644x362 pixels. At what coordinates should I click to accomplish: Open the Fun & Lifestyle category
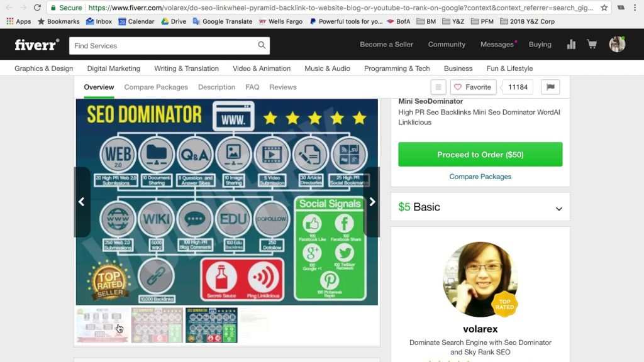coord(509,69)
